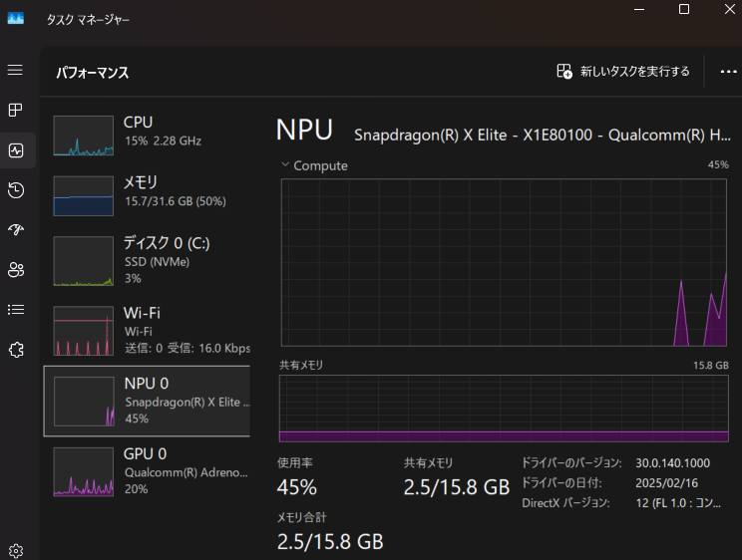742x560 pixels.
Task: Switch to the Users page icon
Action: coord(15,270)
